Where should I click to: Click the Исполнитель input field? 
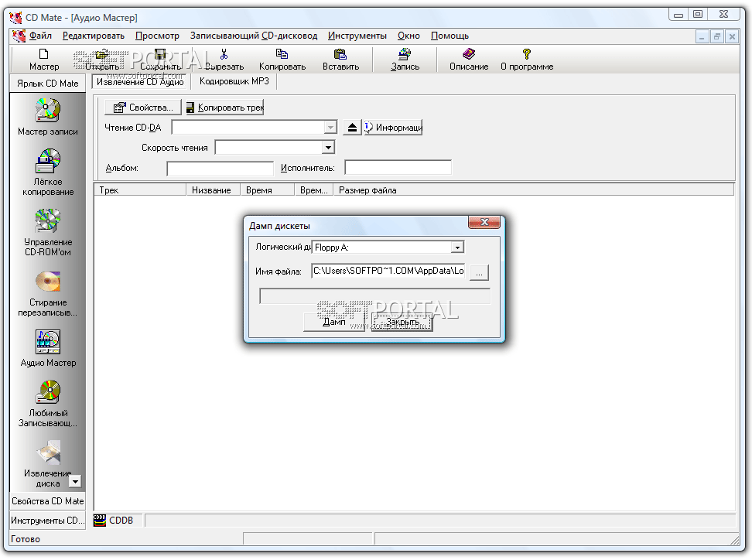click(398, 167)
